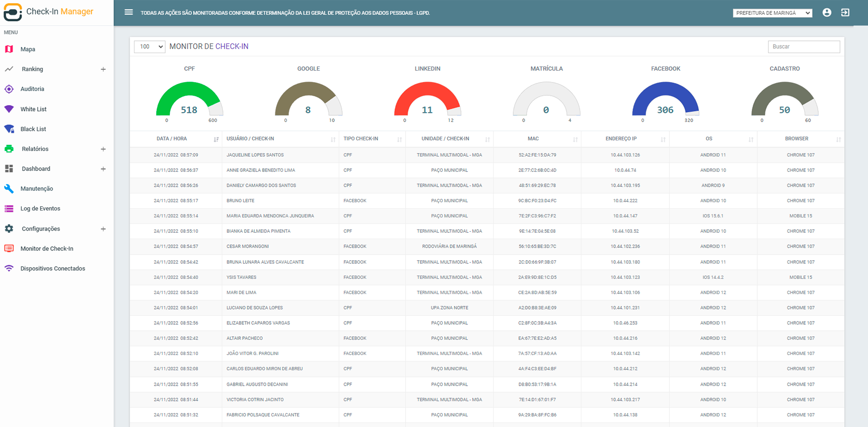Open the 100 rows-per-page dropdown
The image size is (868, 427).
[150, 46]
